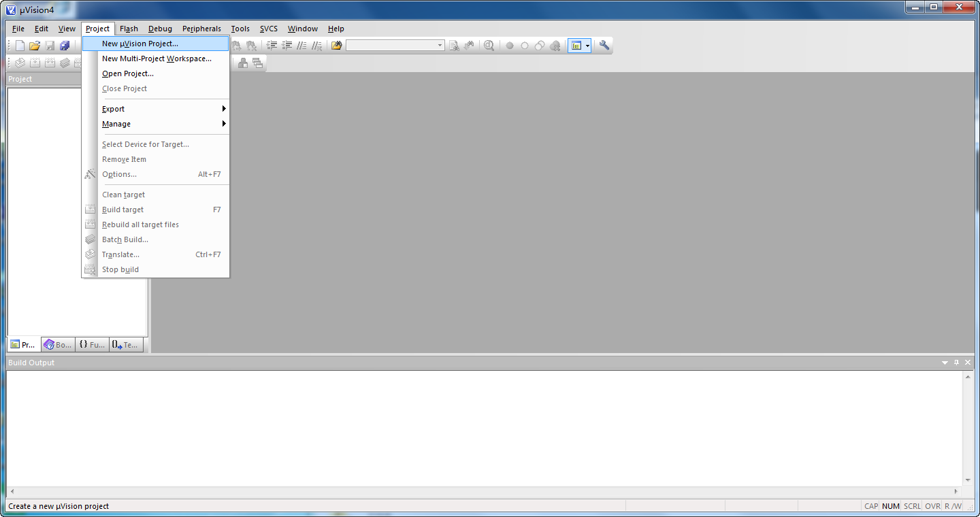Open the Find text combo box dropdown

point(440,46)
